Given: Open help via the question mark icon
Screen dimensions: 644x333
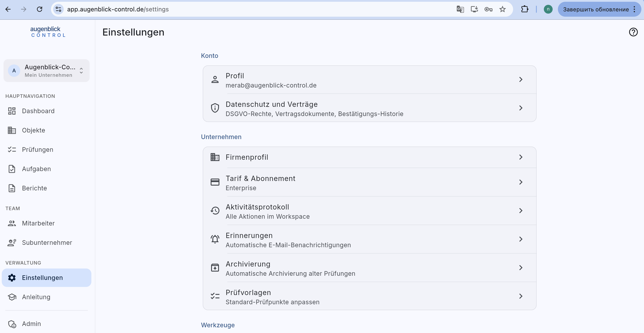Looking at the screenshot, I should point(633,32).
